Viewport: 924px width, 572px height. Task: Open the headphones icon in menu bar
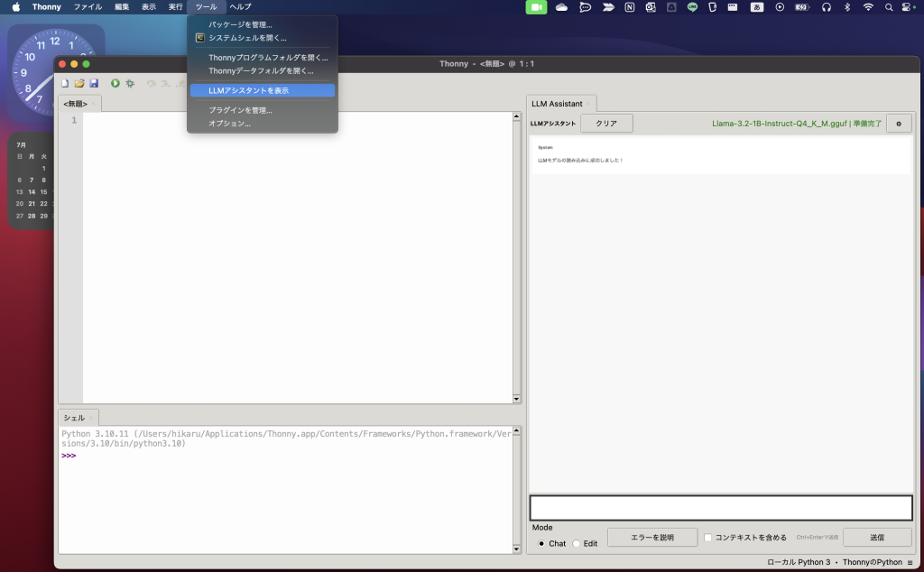(827, 7)
